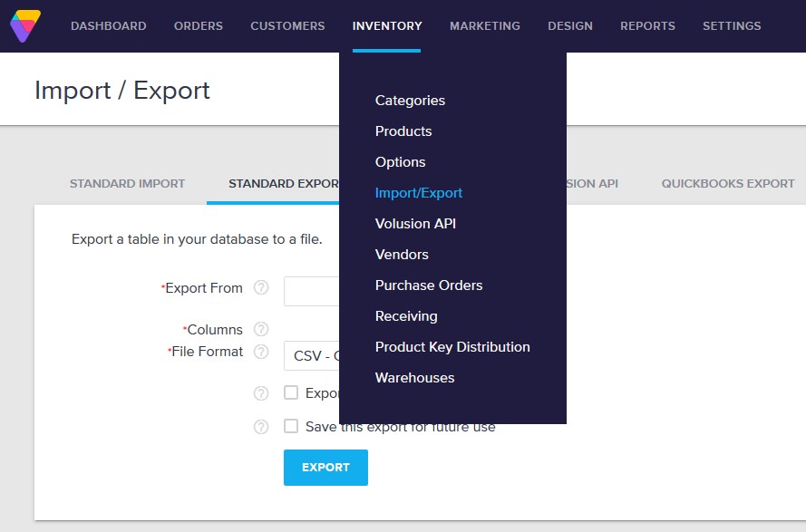
Task: Open Purchase Orders from the Inventory menu
Action: (428, 285)
